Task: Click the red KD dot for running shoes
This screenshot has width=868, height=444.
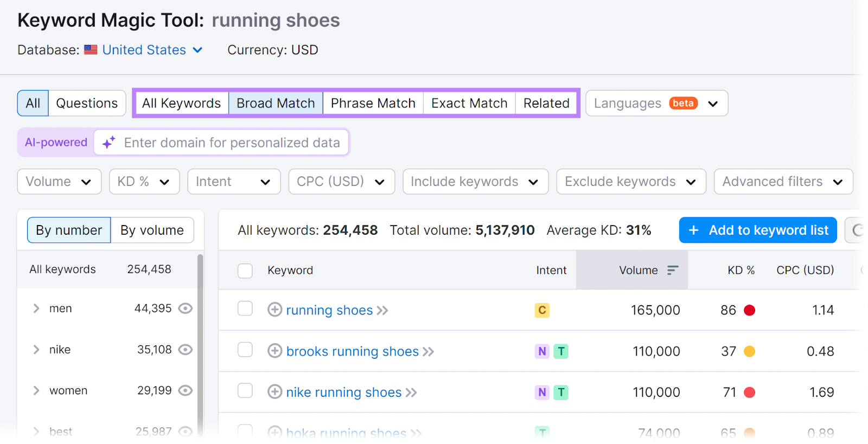Action: click(x=749, y=310)
